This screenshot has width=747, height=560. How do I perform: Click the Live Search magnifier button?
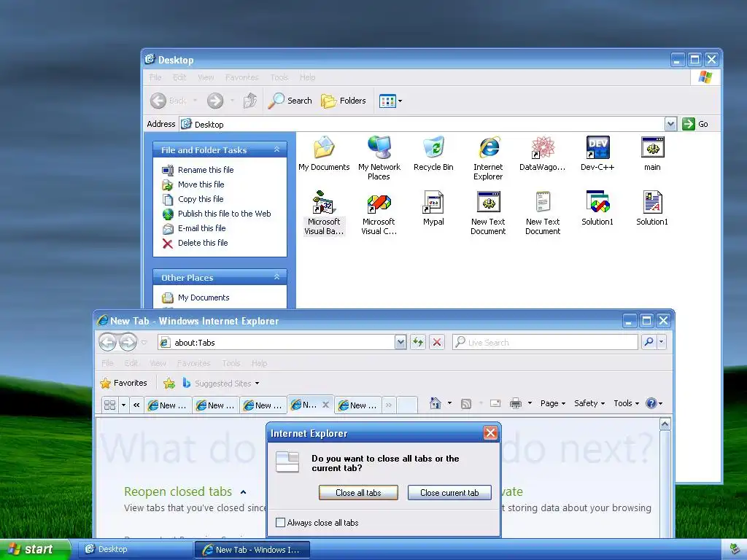point(649,342)
